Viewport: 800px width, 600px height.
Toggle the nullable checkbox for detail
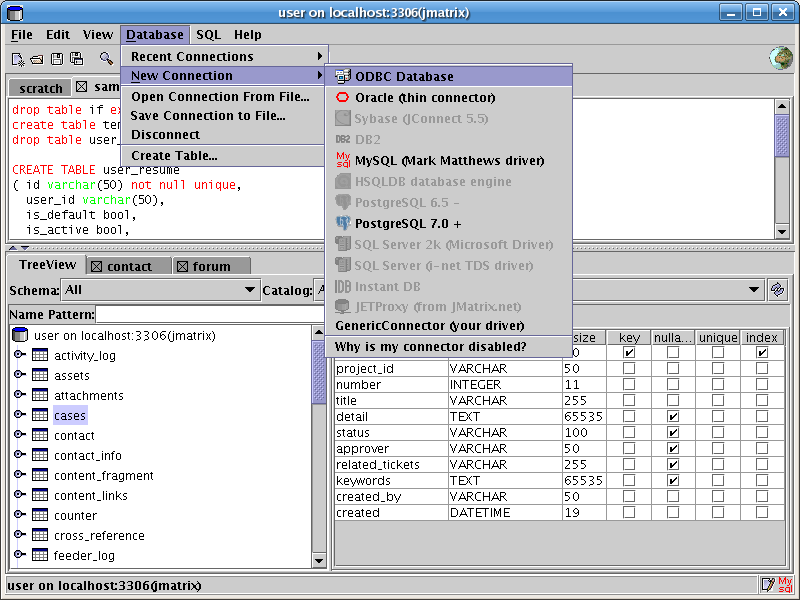point(673,416)
